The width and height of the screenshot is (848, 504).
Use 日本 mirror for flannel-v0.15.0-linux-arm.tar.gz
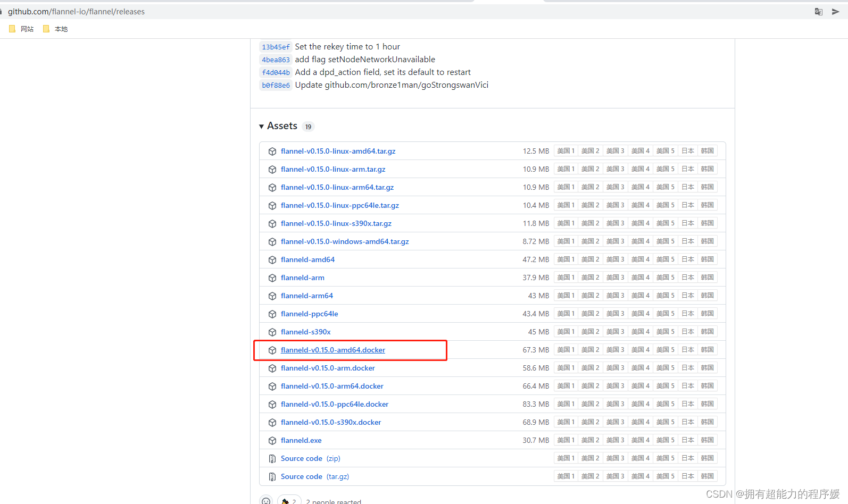click(x=688, y=169)
